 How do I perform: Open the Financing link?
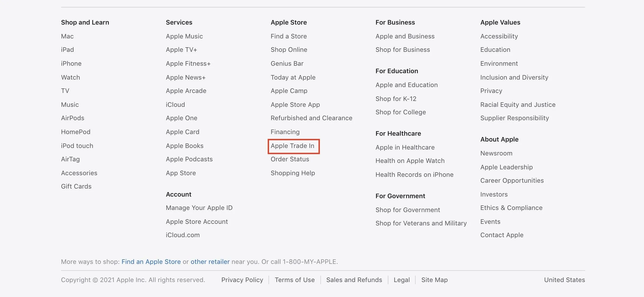[x=285, y=132]
